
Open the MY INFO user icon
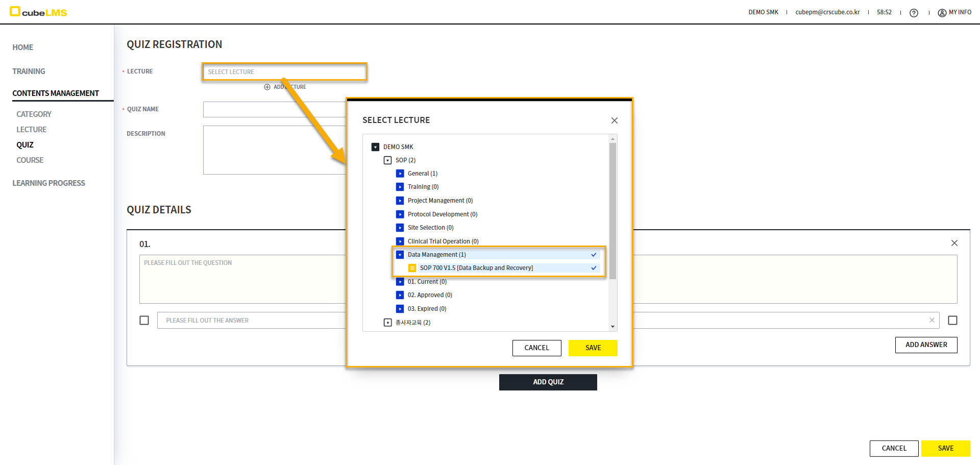click(942, 13)
